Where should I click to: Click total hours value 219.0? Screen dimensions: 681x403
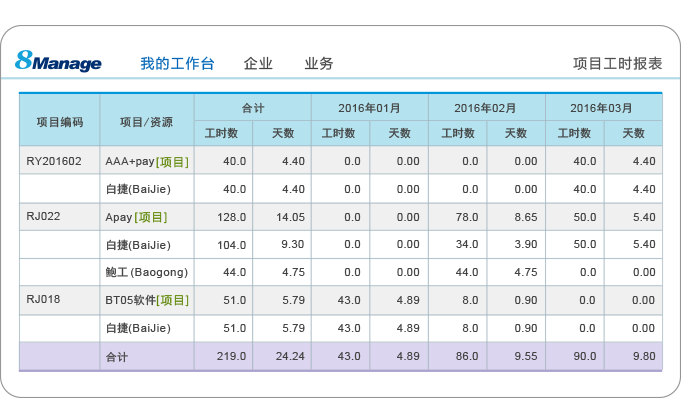[x=234, y=356]
